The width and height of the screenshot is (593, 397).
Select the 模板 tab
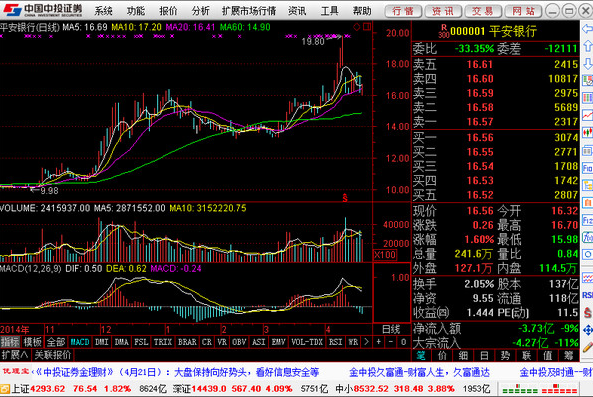click(x=33, y=342)
